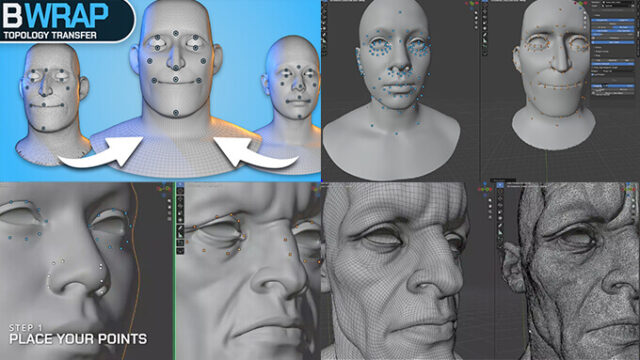Activate the Rotate tool in bottom-middle viewport toolbar
Viewport: 640px width, 360px height.
(x=180, y=207)
